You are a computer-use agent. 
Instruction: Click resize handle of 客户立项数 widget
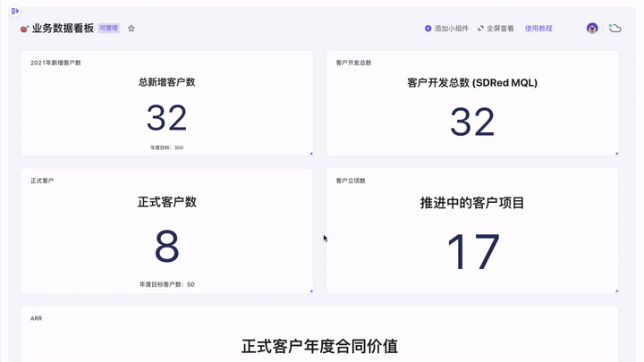click(615, 290)
